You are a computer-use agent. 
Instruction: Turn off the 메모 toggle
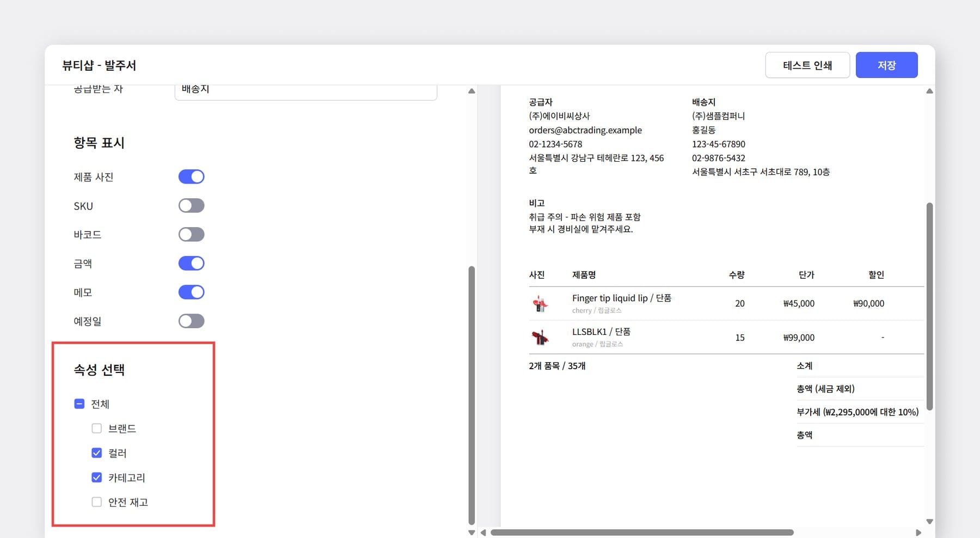[191, 292]
